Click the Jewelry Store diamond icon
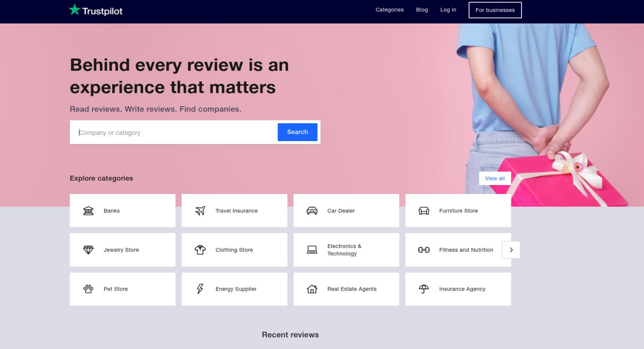 (x=88, y=250)
